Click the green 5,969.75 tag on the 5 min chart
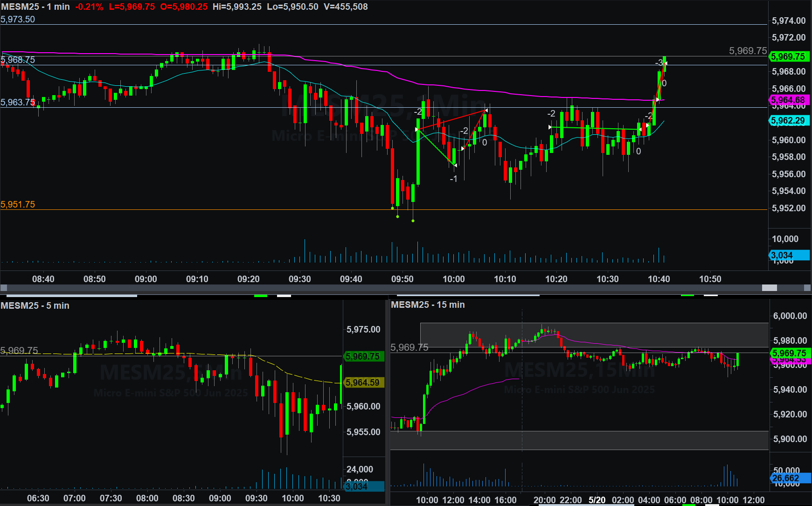Viewport: 812px width, 506px height. [x=363, y=356]
